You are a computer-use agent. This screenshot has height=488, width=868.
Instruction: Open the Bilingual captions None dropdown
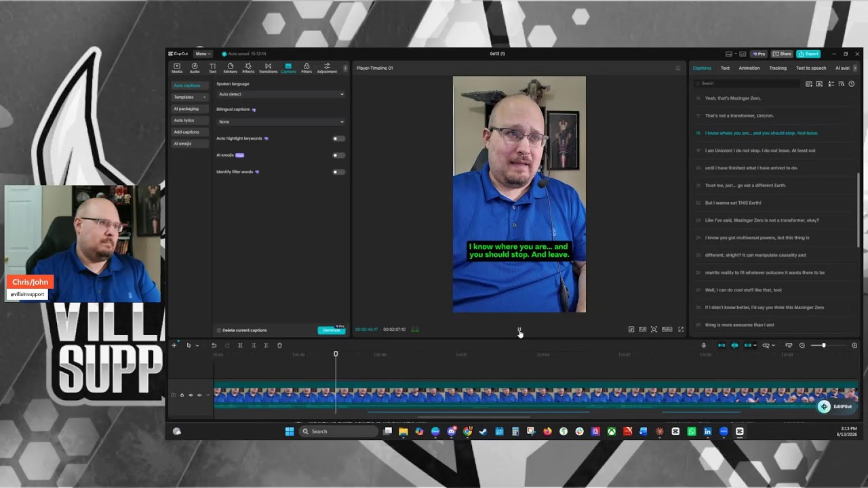point(281,122)
